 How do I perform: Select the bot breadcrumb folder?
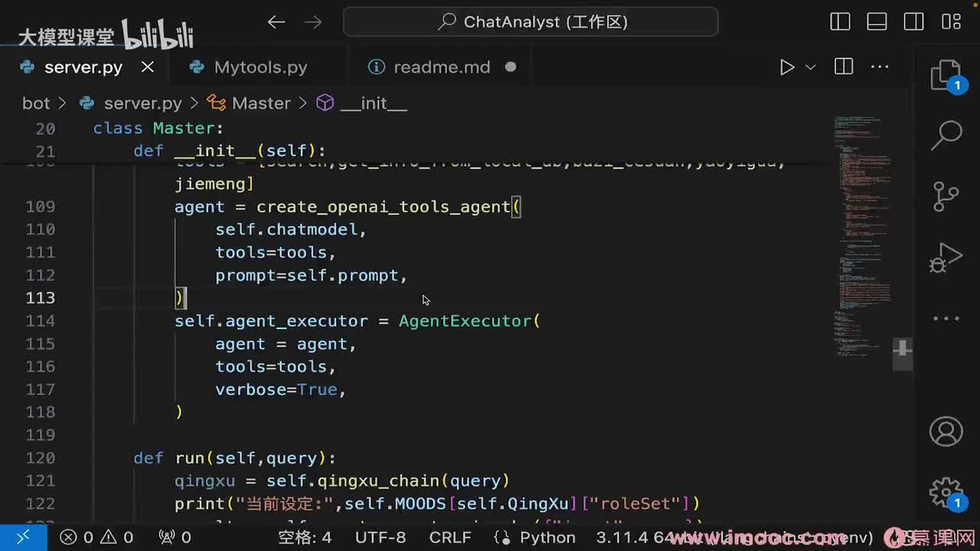click(x=36, y=103)
